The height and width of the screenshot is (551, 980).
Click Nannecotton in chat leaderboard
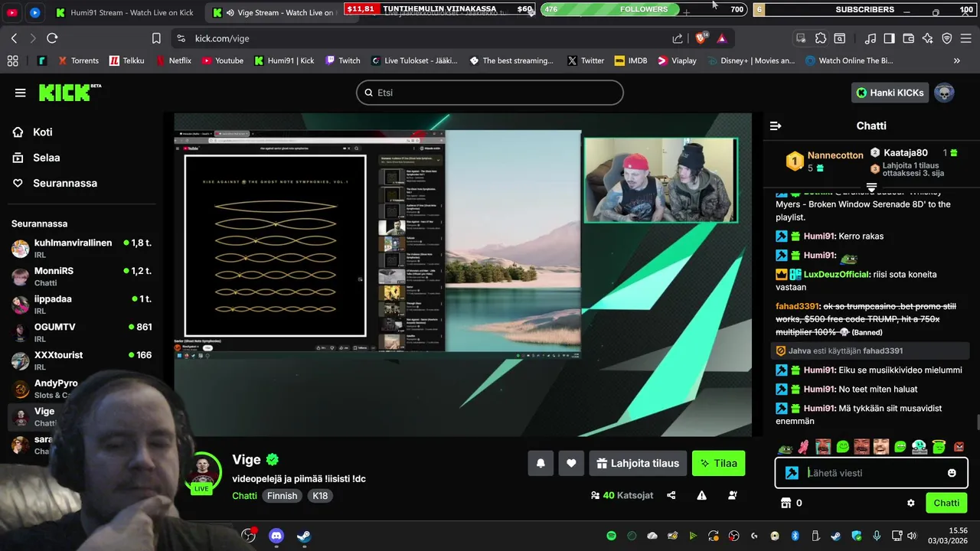click(x=835, y=155)
